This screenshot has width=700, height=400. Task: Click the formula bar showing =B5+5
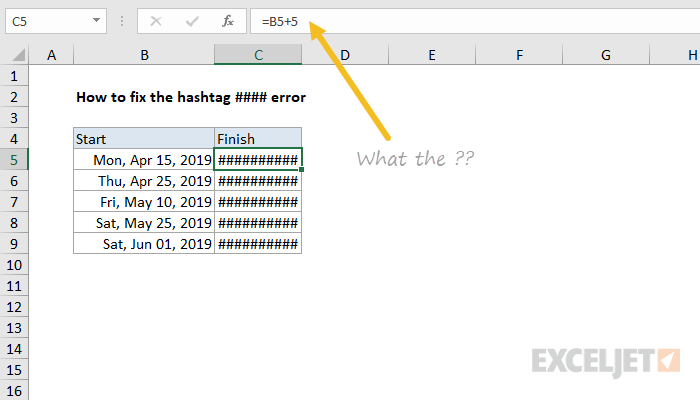475,21
